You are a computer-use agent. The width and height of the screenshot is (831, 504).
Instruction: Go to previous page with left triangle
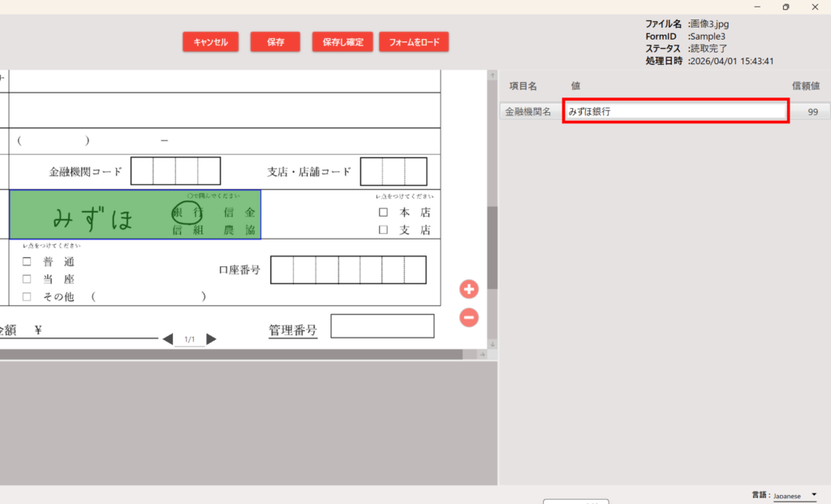(x=168, y=339)
